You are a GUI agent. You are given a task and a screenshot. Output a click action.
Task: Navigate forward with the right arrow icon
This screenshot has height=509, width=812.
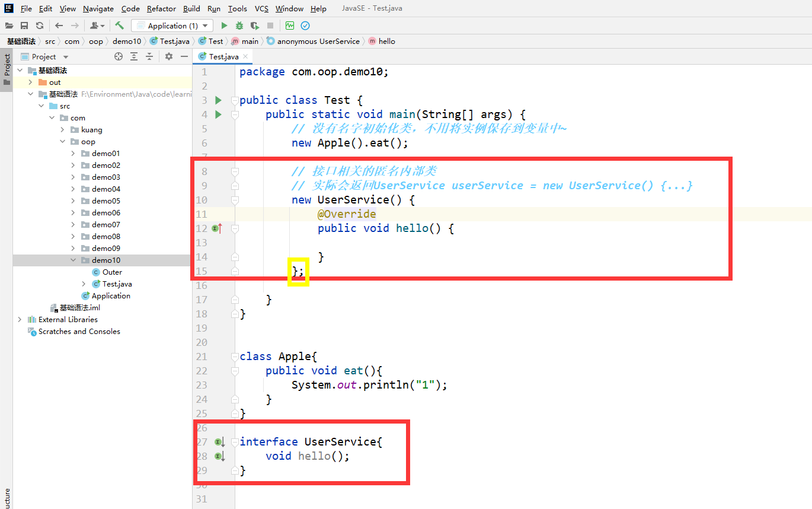(x=75, y=26)
